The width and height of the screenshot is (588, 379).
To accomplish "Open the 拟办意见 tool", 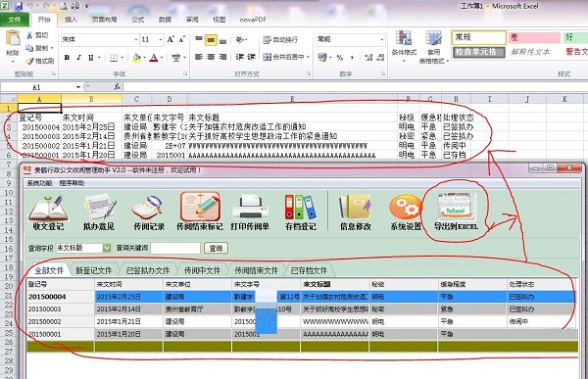I will coord(99,212).
